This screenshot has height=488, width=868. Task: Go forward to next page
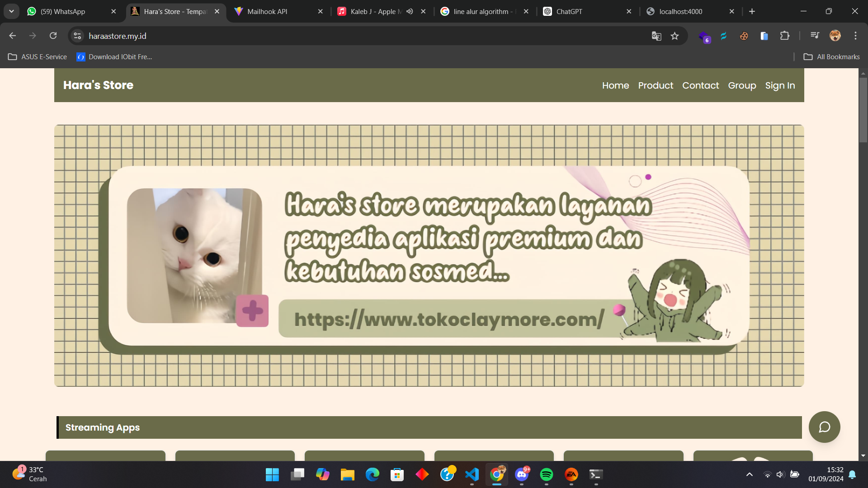pos(33,36)
